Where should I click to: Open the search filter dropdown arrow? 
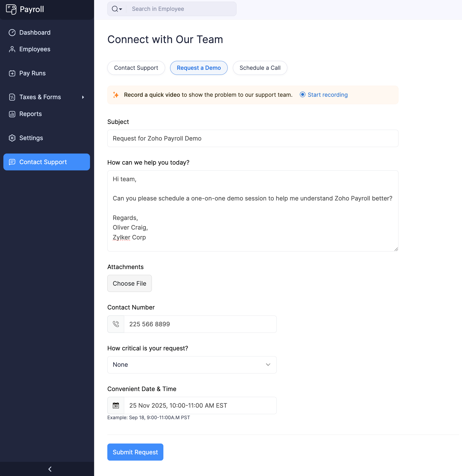(120, 9)
